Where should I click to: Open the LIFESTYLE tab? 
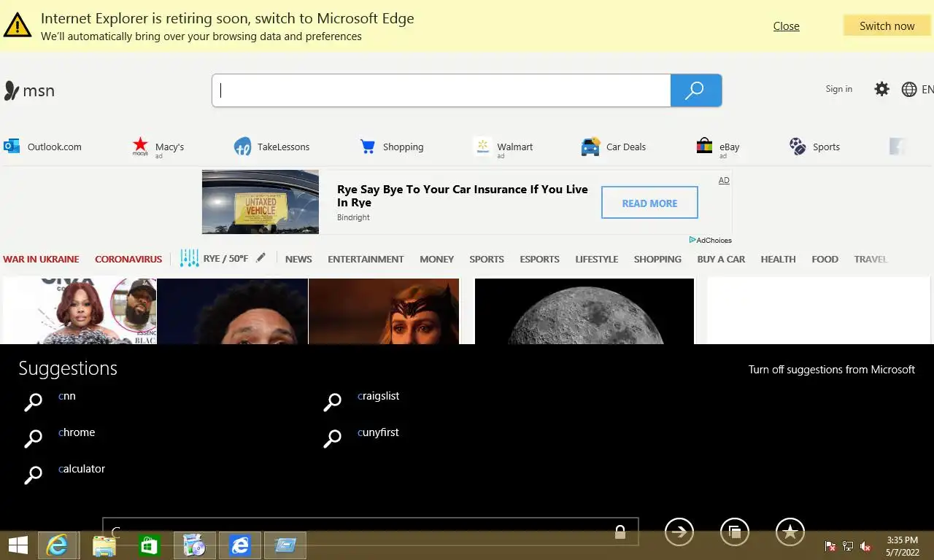coord(596,259)
